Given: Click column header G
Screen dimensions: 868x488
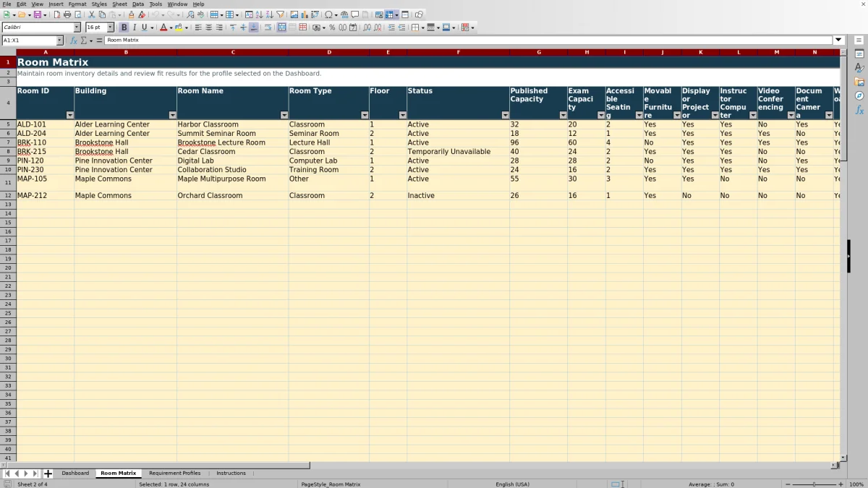Looking at the screenshot, I should (x=539, y=52).
